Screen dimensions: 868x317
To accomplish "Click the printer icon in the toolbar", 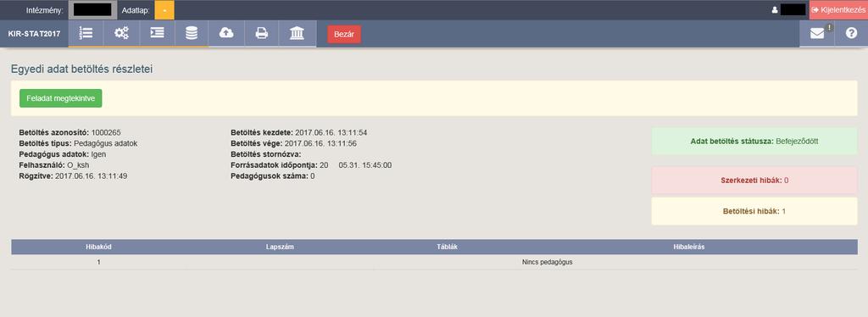I will pyautogui.click(x=261, y=33).
